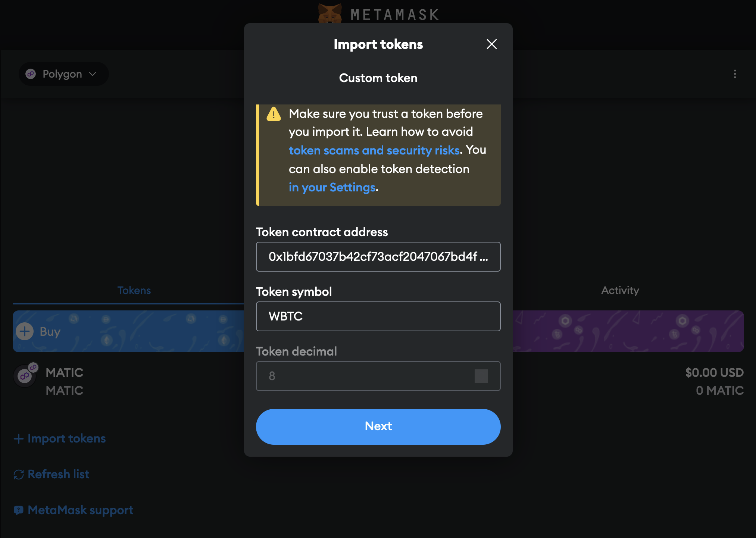The image size is (756, 538).
Task: Follow the "in your Settings" link
Action: click(x=332, y=187)
